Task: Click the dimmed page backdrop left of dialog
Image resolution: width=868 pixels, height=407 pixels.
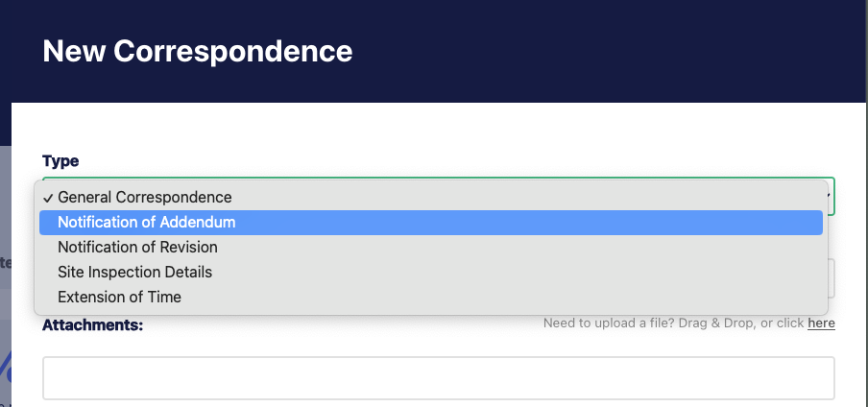Action: (x=6, y=222)
